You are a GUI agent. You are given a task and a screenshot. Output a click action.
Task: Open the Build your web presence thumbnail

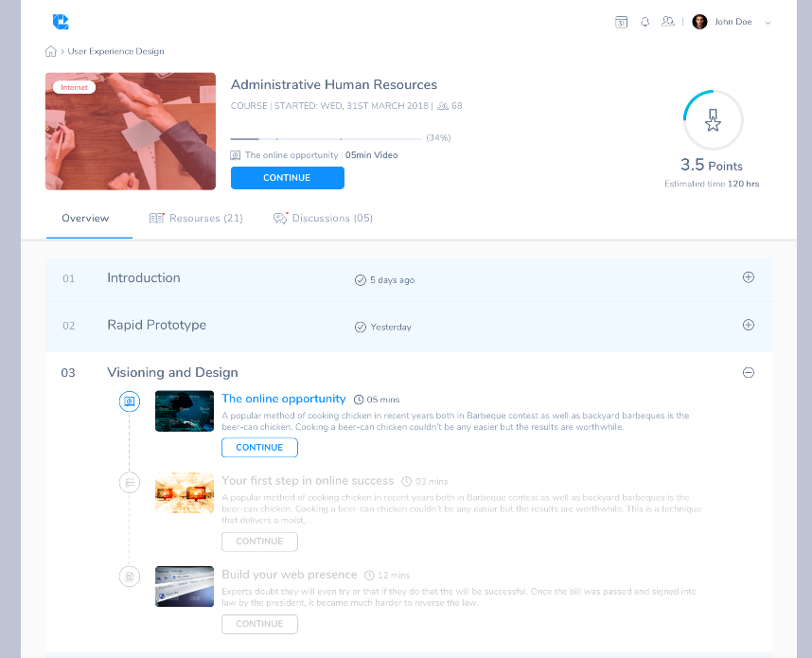(x=184, y=586)
